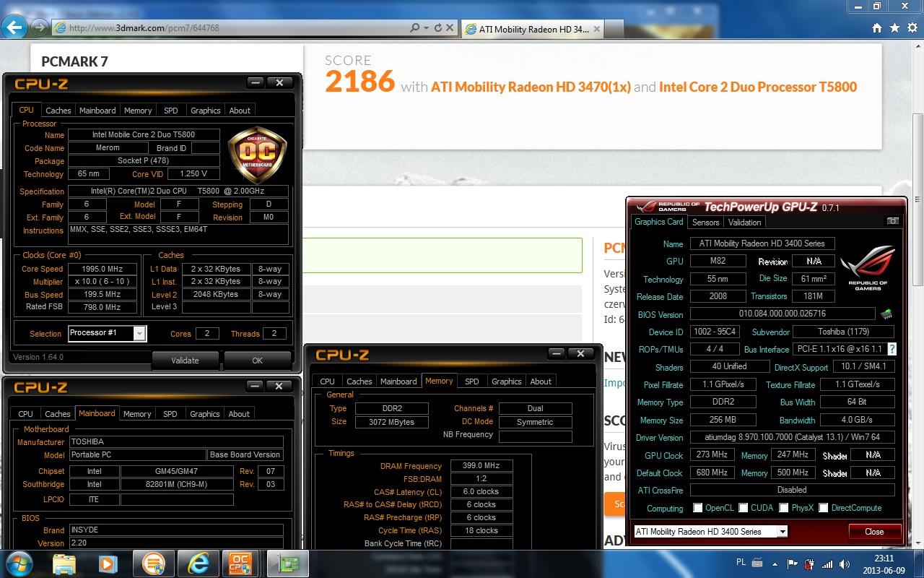
Task: Click the PL language indicator
Action: [741, 563]
